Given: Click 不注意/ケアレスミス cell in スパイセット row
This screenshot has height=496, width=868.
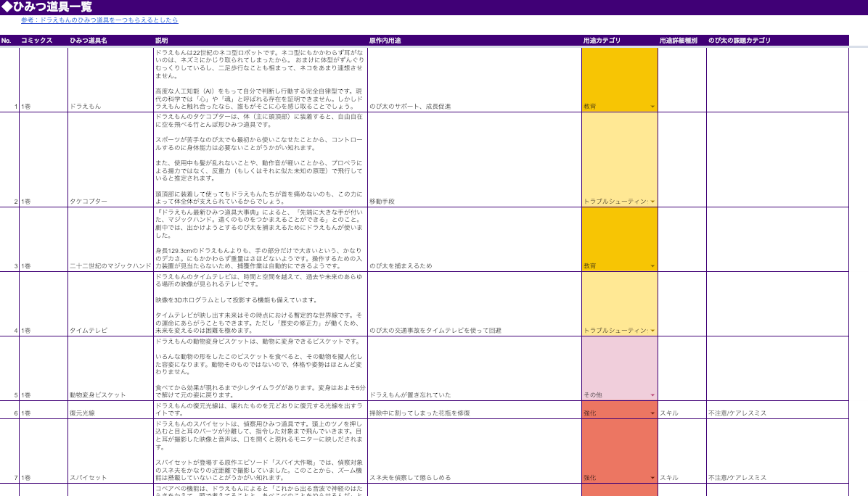Looking at the screenshot, I should click(737, 478).
